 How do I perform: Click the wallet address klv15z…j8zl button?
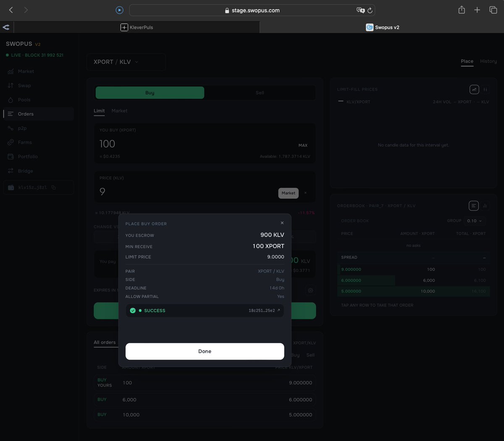[x=39, y=188]
